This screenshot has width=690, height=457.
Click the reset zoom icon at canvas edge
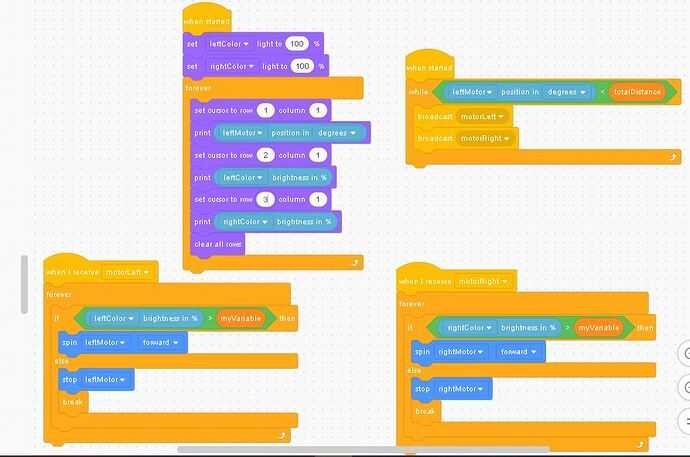pos(686,421)
